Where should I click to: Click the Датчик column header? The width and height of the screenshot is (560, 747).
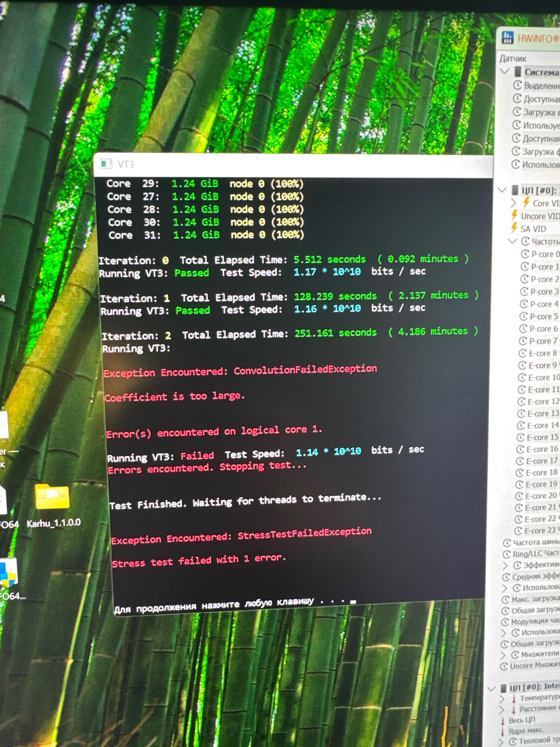point(513,59)
